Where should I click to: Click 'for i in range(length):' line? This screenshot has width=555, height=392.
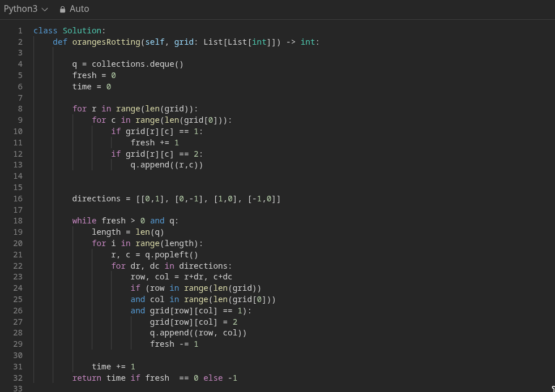click(x=147, y=244)
